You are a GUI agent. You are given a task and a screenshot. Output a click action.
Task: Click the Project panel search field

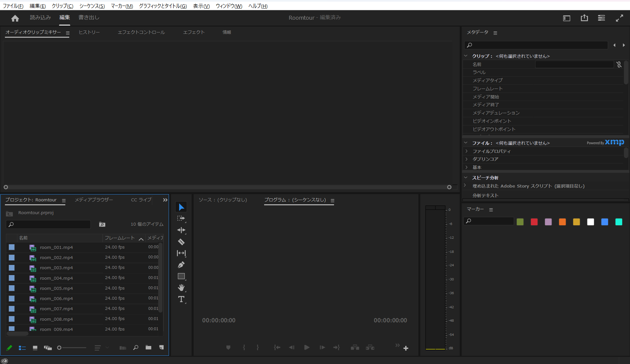coord(48,224)
